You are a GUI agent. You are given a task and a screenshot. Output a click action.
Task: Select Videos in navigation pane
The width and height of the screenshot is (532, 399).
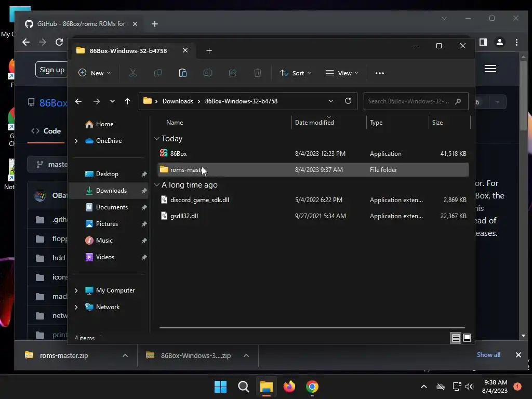109,257
